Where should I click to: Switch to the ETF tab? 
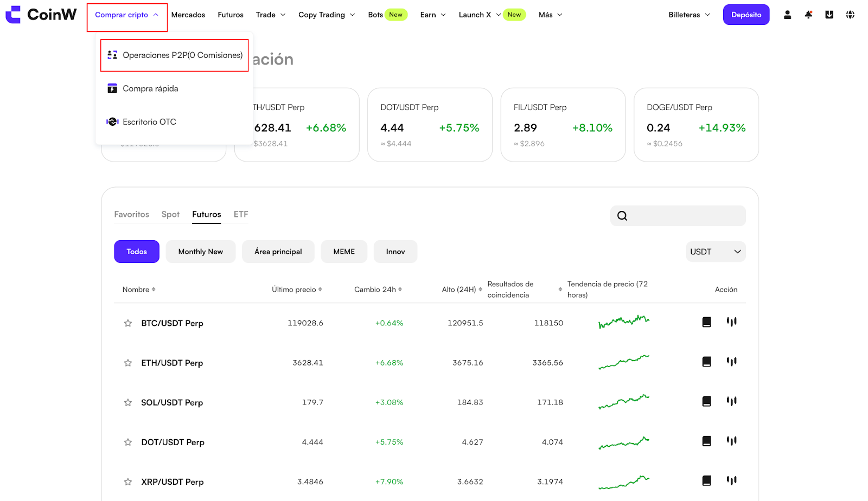pos(241,214)
